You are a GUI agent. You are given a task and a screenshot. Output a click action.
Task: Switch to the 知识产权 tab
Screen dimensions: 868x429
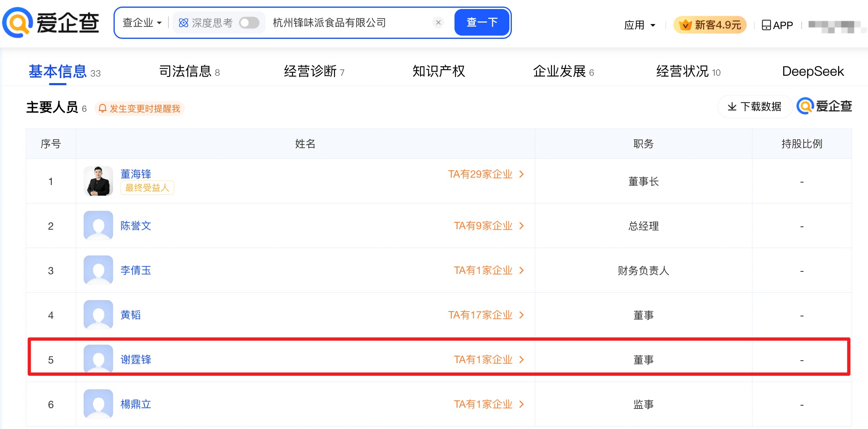tap(439, 71)
